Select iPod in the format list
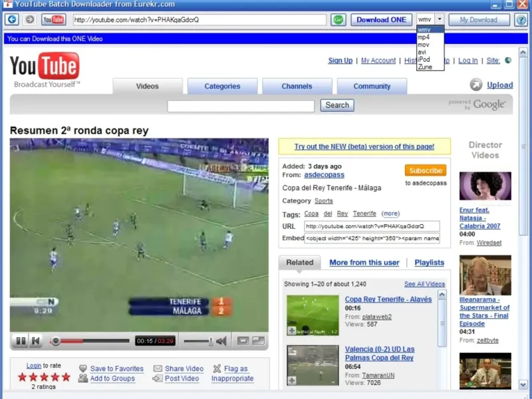This screenshot has height=399, width=532. [430, 59]
